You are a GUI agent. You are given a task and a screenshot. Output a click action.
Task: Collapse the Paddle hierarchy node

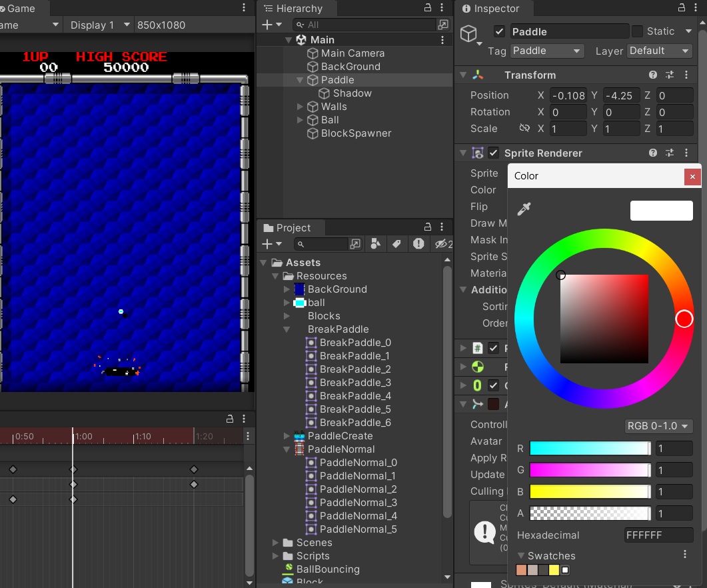pyautogui.click(x=299, y=80)
